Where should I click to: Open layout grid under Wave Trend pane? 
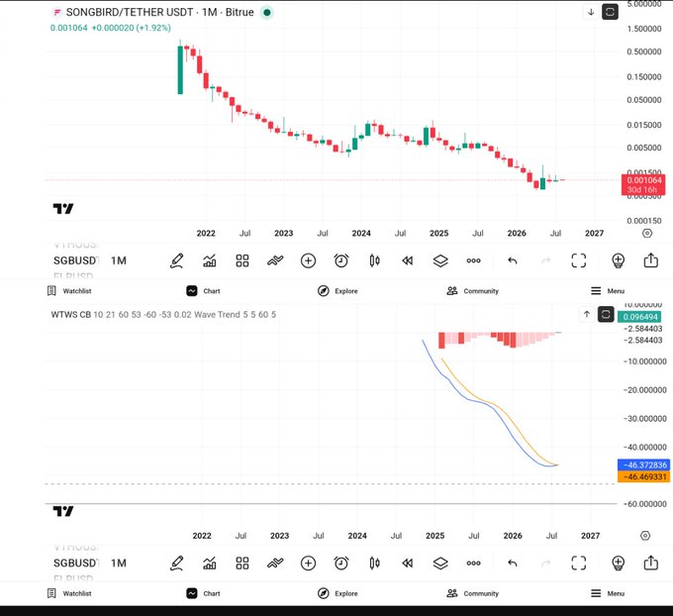pyautogui.click(x=242, y=564)
